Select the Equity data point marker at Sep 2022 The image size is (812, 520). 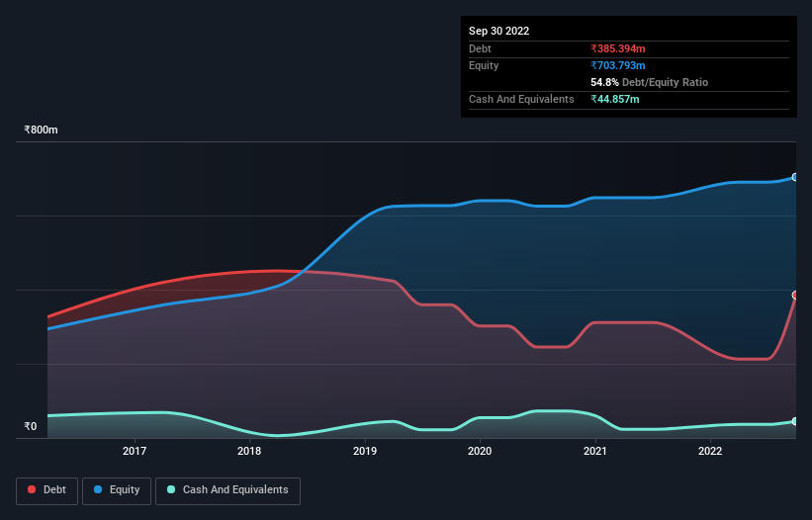795,178
